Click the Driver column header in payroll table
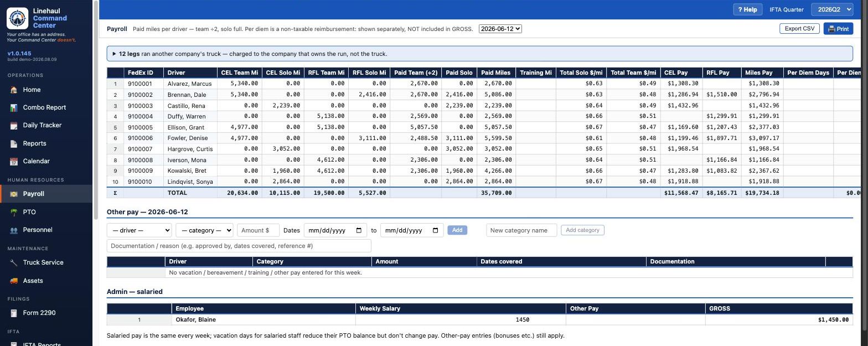The height and width of the screenshot is (346, 868). point(190,73)
